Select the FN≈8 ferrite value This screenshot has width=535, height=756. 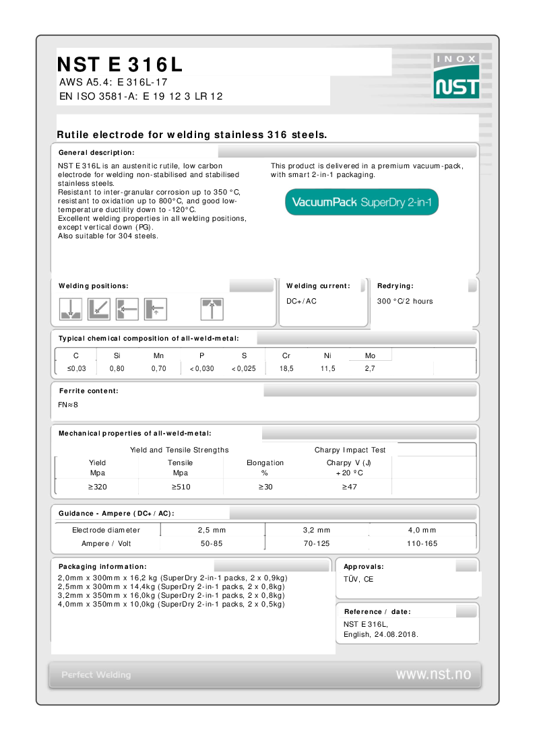[x=68, y=405]
